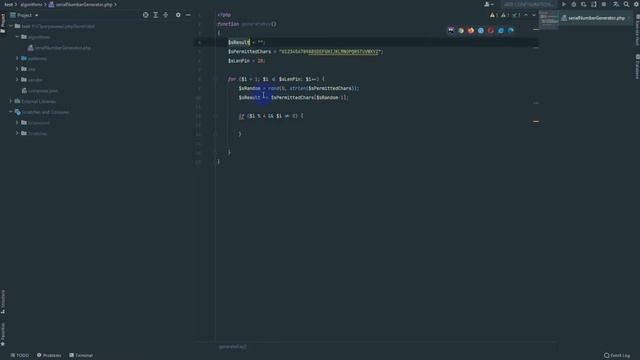Click the Stop square icon
The width and height of the screenshot is (640, 360).
[x=604, y=4]
